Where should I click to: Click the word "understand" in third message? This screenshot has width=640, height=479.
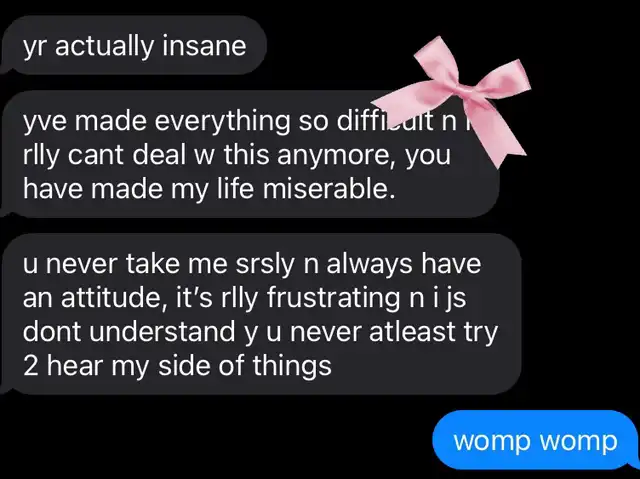(x=162, y=331)
